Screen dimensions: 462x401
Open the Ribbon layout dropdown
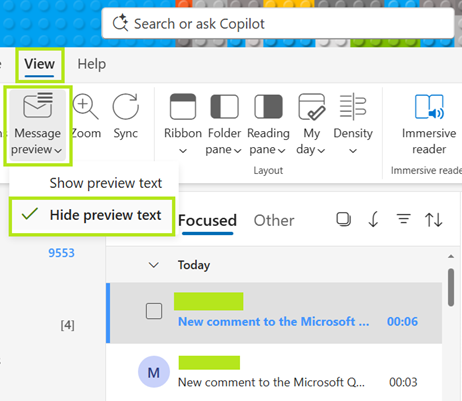click(183, 124)
